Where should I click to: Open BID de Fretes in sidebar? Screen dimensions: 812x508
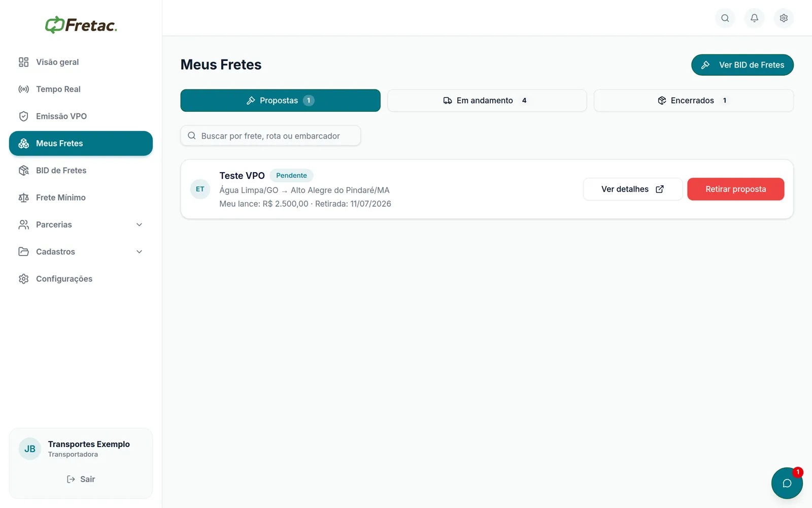point(81,170)
